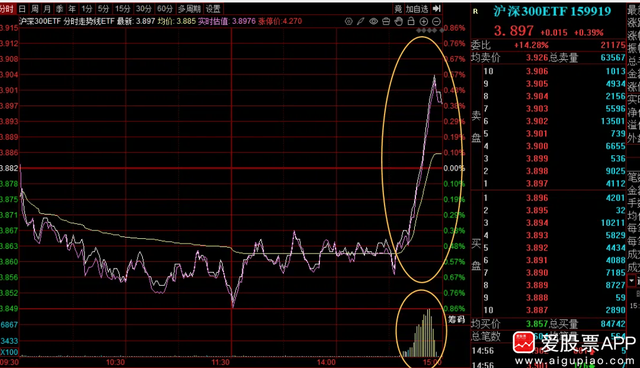Open the hexagon chart settings icon
Screen dimensions: 640x368
point(348,21)
